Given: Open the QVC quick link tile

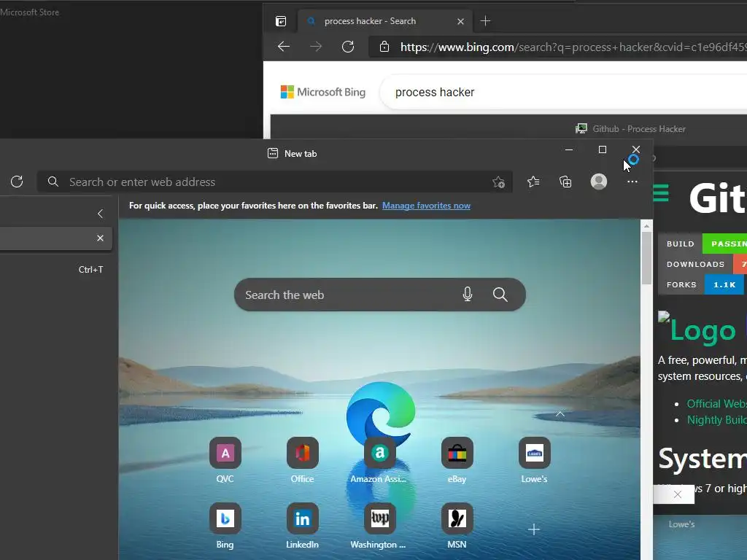Looking at the screenshot, I should click(225, 453).
